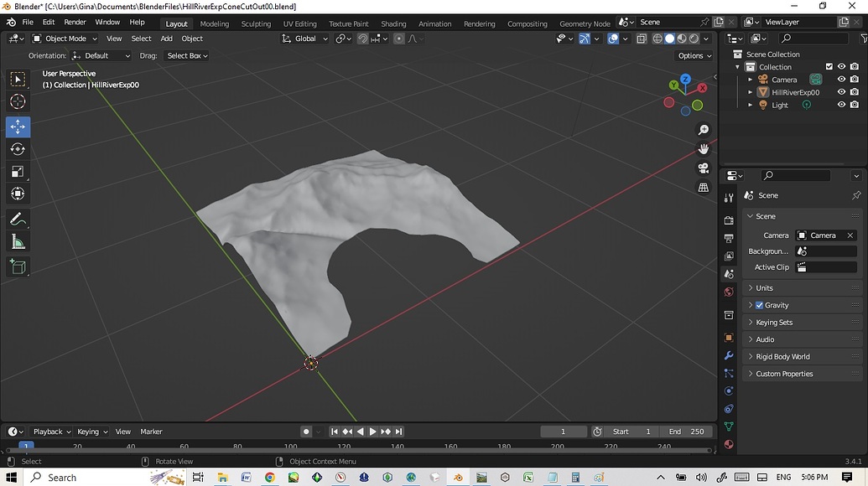The height and width of the screenshot is (486, 868).
Task: Open Global transform orientation dropdown
Action: point(305,39)
